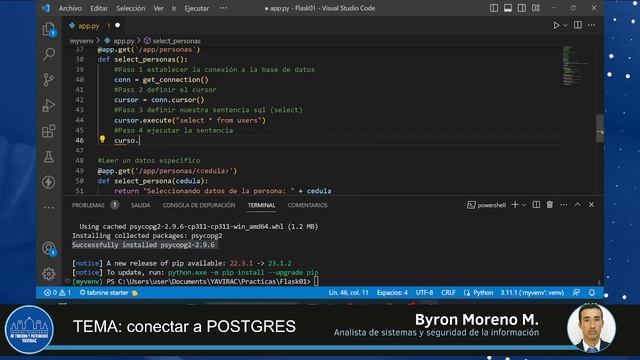The image size is (640, 360).
Task: Switch to SALIDA panel tab
Action: click(x=140, y=205)
